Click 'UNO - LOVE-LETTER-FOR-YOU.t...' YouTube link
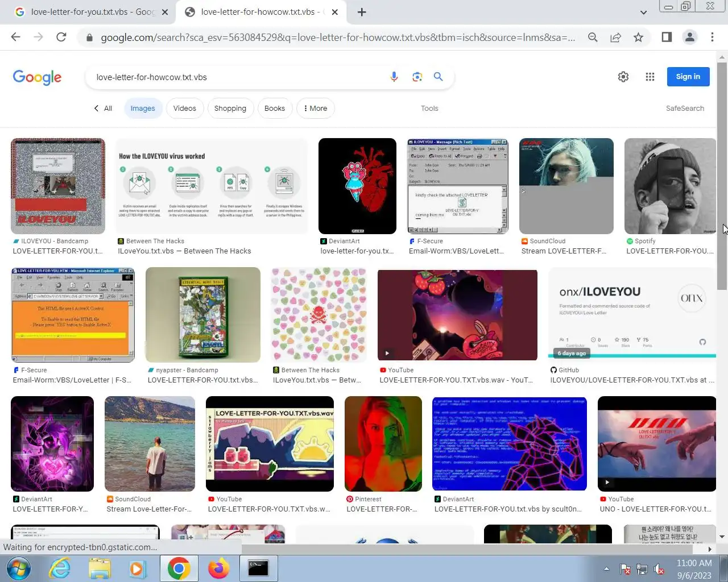Screen dimensions: 728x582 click(x=655, y=509)
